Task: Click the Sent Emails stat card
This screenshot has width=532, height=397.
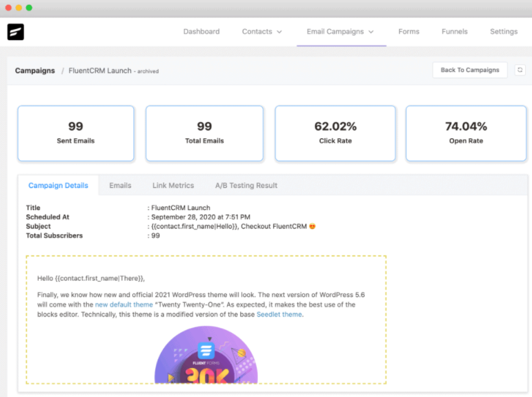Action: point(76,133)
